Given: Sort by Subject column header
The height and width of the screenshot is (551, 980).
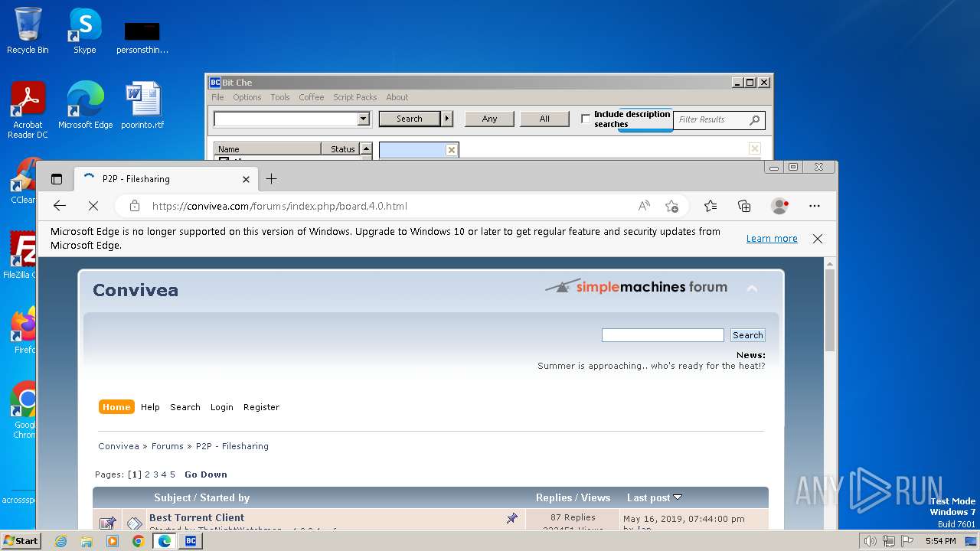Looking at the screenshot, I should [173, 497].
